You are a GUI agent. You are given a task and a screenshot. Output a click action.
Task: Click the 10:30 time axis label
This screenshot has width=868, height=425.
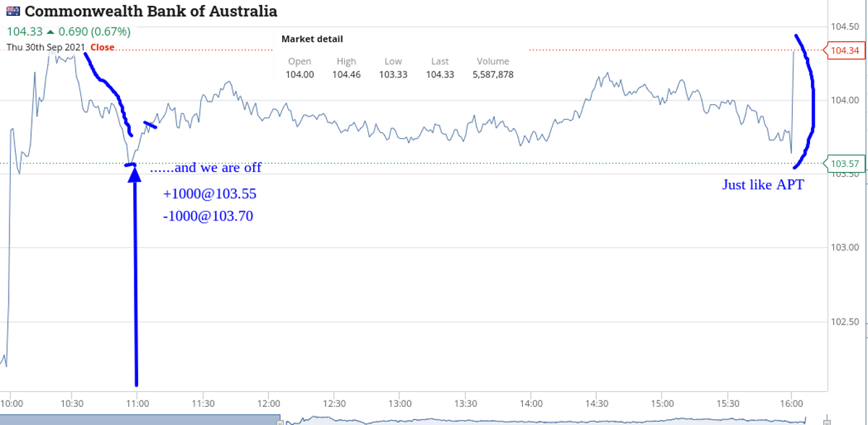(x=72, y=403)
